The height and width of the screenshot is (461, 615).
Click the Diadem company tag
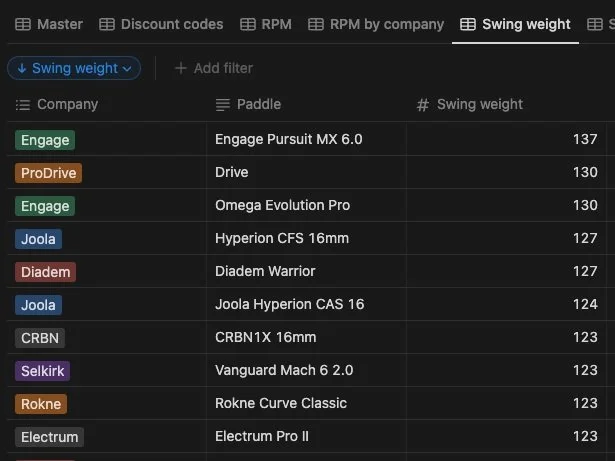pos(45,272)
